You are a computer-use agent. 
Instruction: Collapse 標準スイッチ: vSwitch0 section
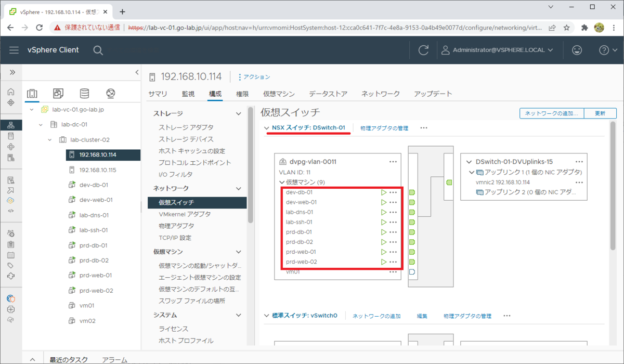(267, 316)
